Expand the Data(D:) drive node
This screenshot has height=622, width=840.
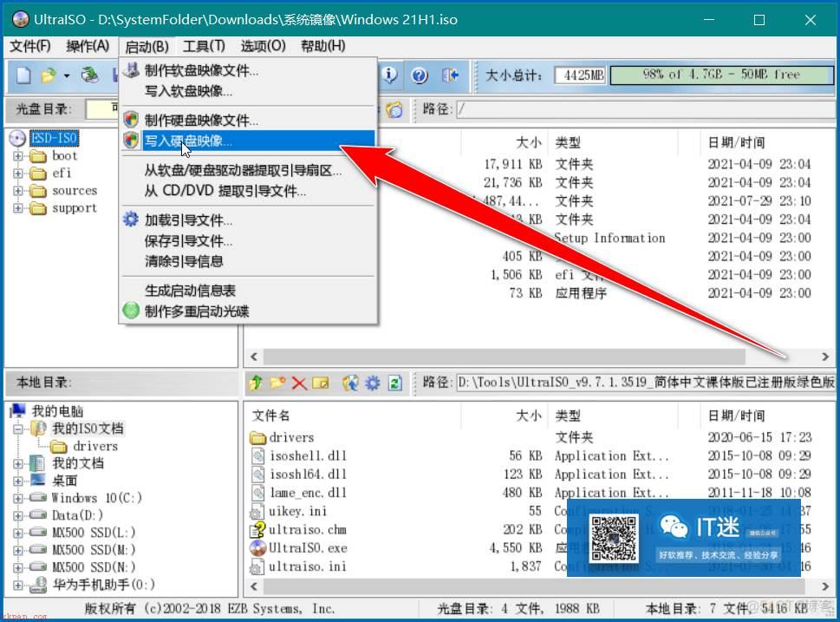pos(18,515)
